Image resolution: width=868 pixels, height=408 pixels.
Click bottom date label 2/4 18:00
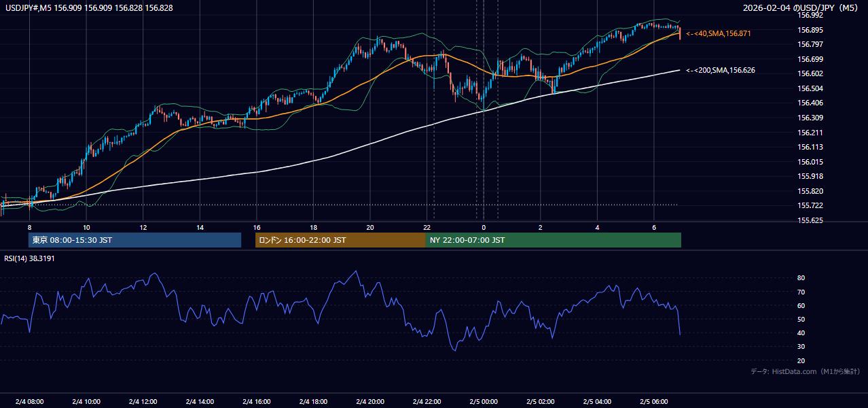pyautogui.click(x=313, y=401)
